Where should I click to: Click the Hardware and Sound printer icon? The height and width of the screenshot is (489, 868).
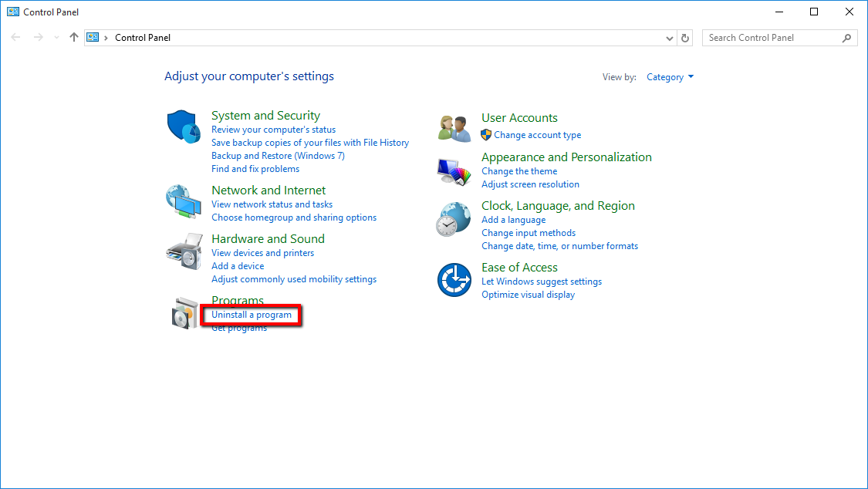pyautogui.click(x=184, y=251)
